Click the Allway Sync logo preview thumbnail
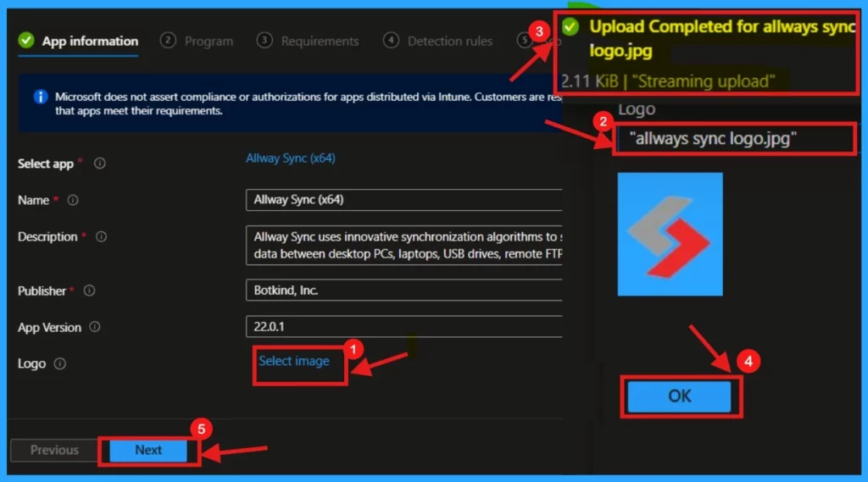868x482 pixels. 670,234
